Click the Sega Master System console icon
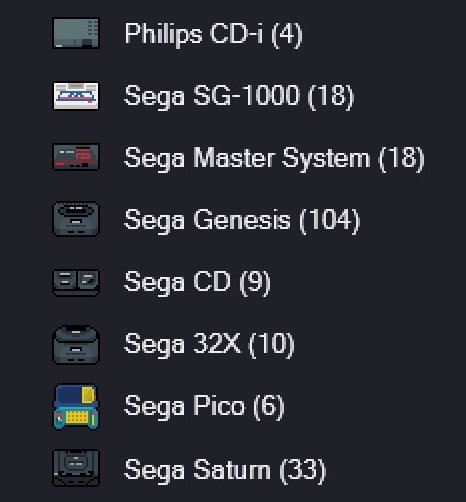 (76, 157)
